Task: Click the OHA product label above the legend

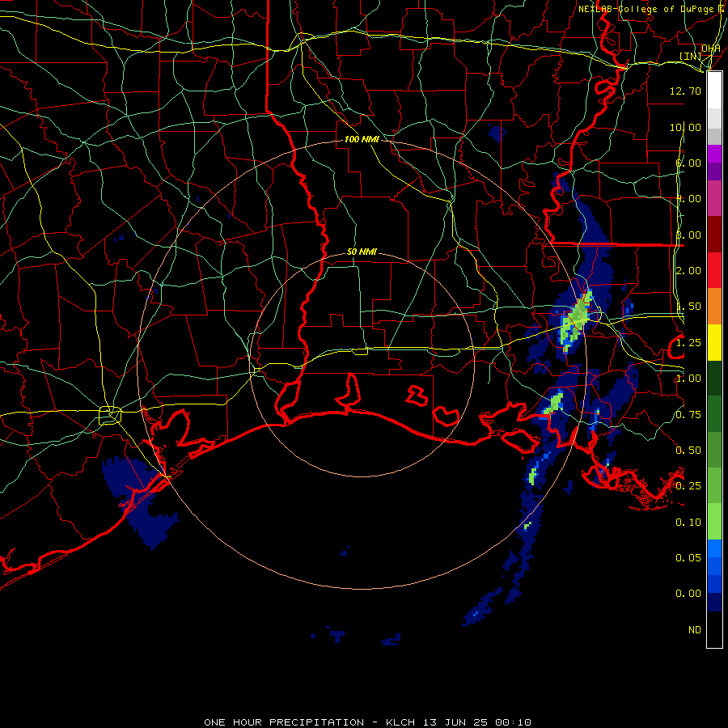Action: click(x=711, y=48)
